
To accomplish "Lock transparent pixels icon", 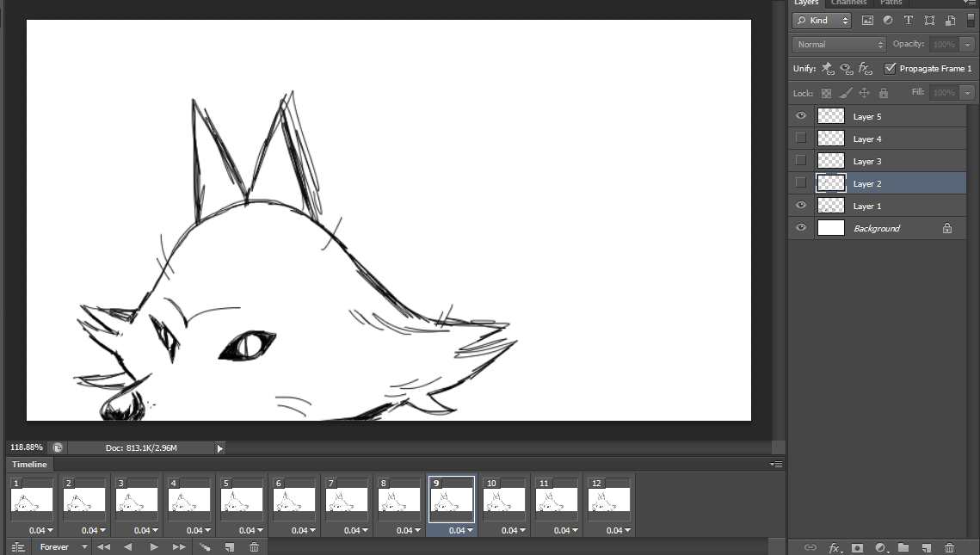I will 826,93.
